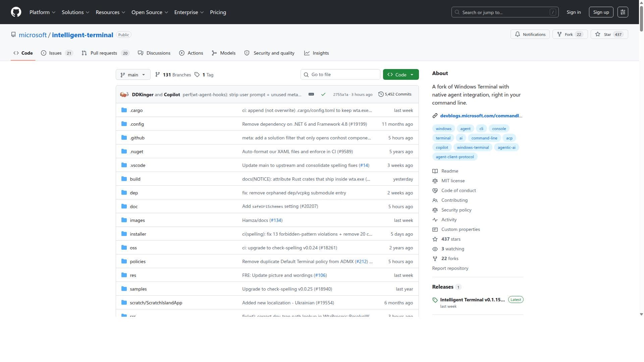This screenshot has width=644, height=362.
Task: Open the intelligent-terminal repository link
Action: [x=83, y=35]
